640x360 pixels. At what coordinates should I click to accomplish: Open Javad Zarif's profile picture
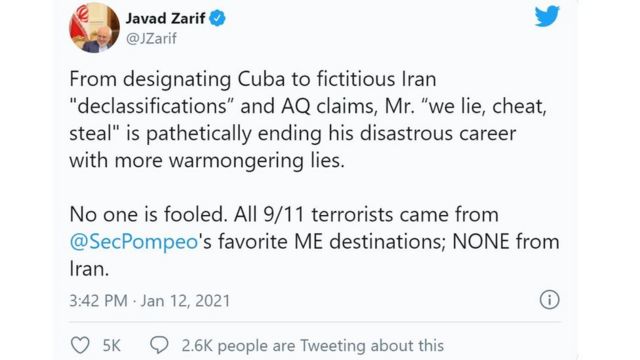tap(94, 27)
